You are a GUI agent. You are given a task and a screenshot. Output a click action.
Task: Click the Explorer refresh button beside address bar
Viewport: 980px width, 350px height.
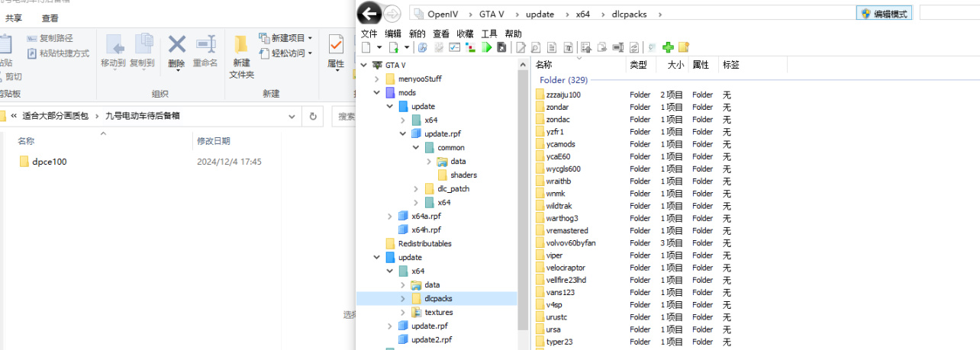pyautogui.click(x=313, y=117)
